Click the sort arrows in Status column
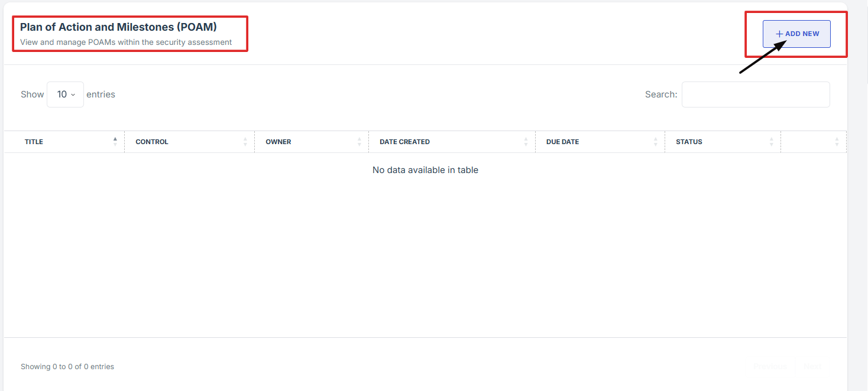 772,142
